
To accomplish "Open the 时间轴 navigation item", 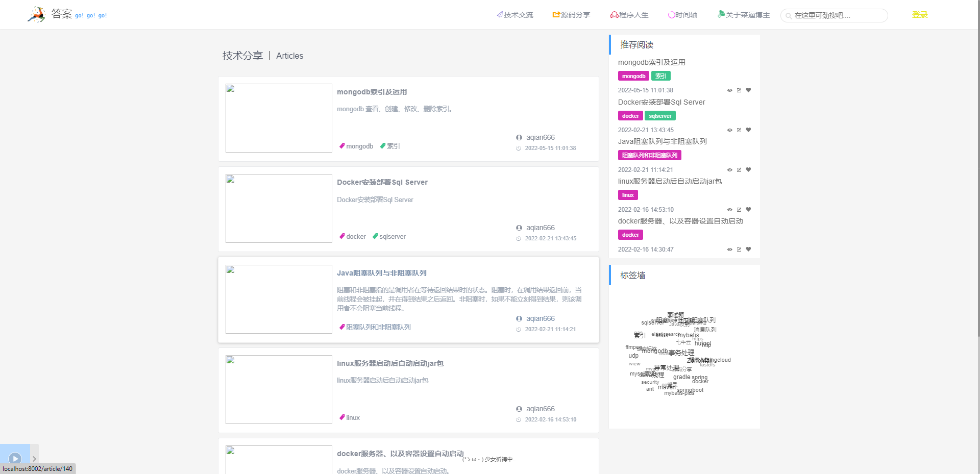I will (x=683, y=15).
